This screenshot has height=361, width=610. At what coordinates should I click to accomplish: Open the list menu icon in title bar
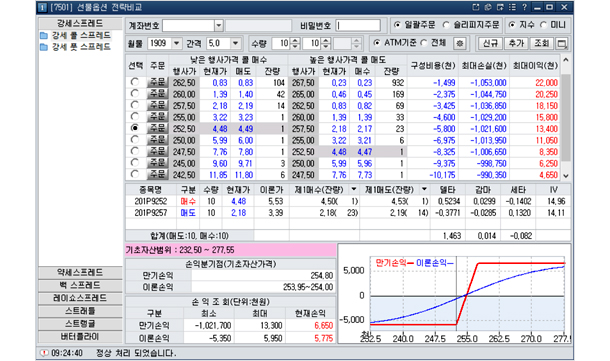tap(512, 7)
